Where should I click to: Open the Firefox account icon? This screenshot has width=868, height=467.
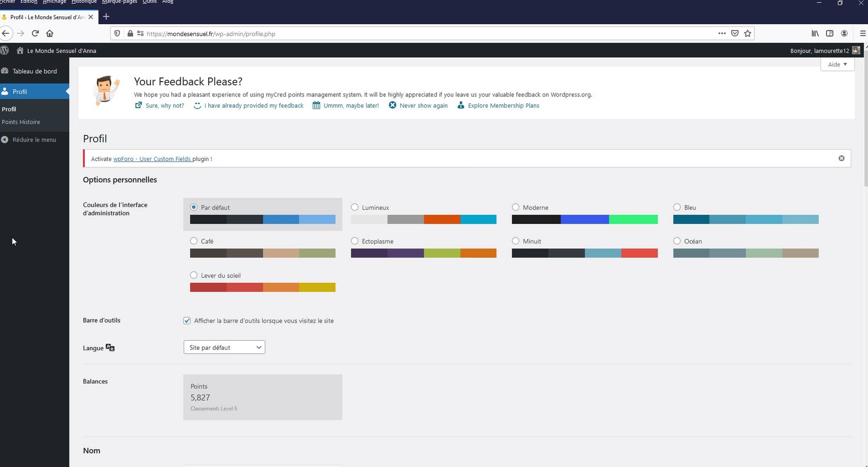pyautogui.click(x=844, y=33)
